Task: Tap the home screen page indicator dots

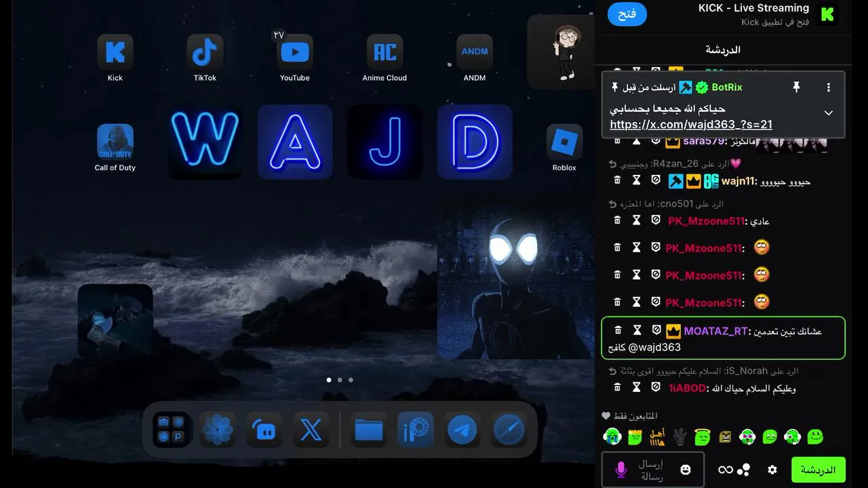Action: point(340,380)
